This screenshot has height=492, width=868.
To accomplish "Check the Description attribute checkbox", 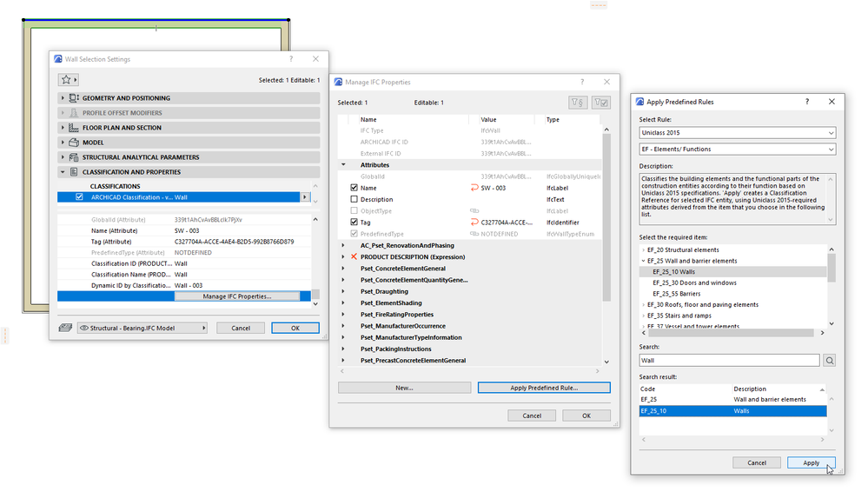I will (x=354, y=199).
